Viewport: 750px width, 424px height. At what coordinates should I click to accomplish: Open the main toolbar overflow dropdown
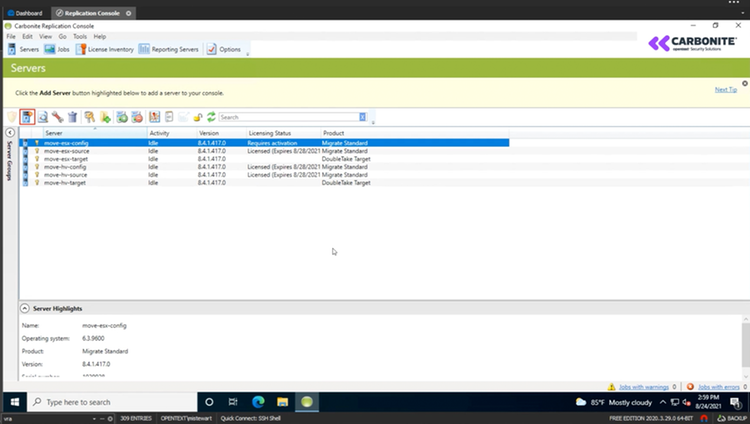pos(247,54)
